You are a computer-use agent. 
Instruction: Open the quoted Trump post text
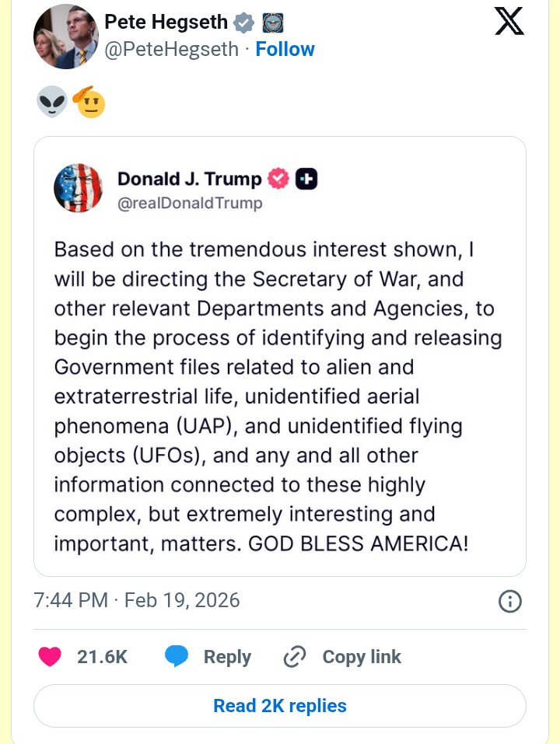click(278, 396)
